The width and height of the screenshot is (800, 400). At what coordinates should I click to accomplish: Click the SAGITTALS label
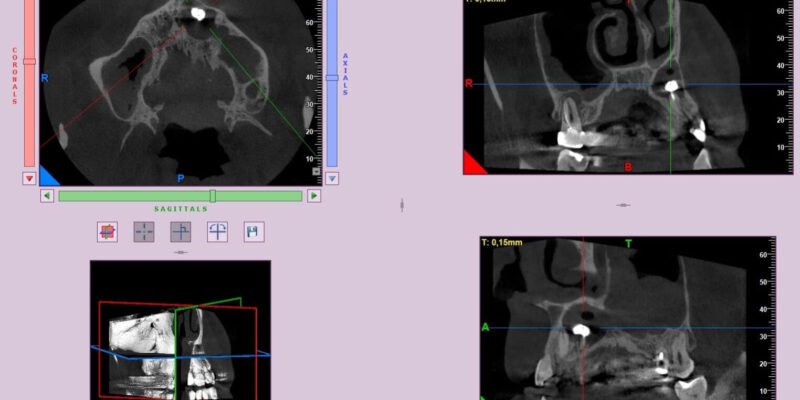pos(181,209)
